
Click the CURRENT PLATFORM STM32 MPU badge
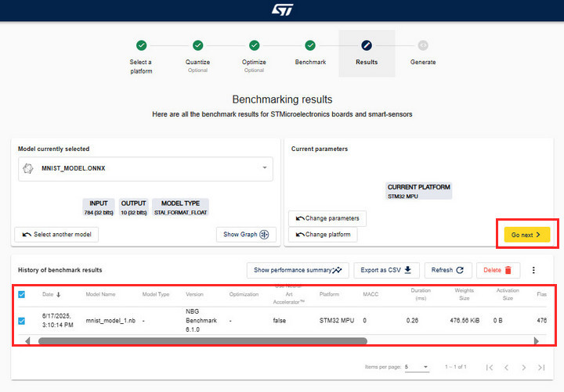click(418, 191)
